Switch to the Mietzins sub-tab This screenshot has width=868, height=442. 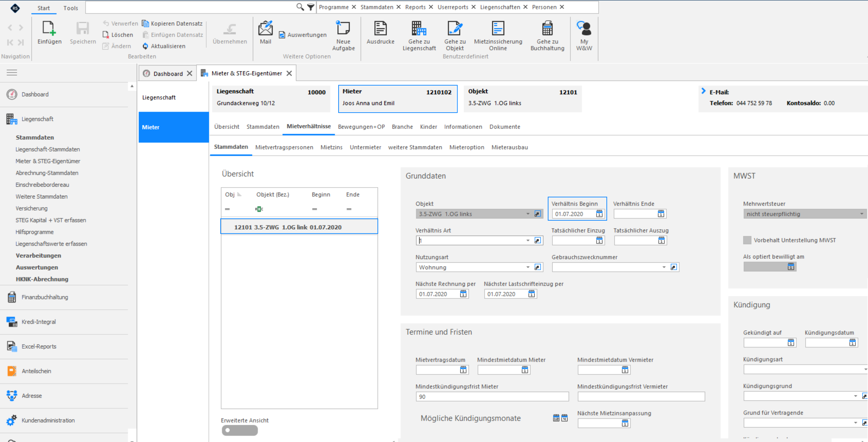pos(331,147)
